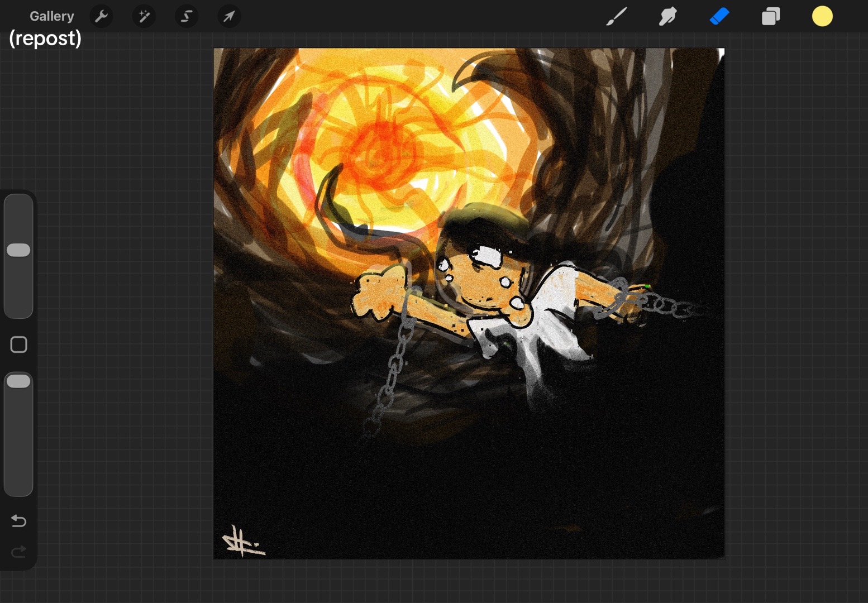The image size is (868, 603).
Task: Open the Layers panel
Action: pos(771,16)
